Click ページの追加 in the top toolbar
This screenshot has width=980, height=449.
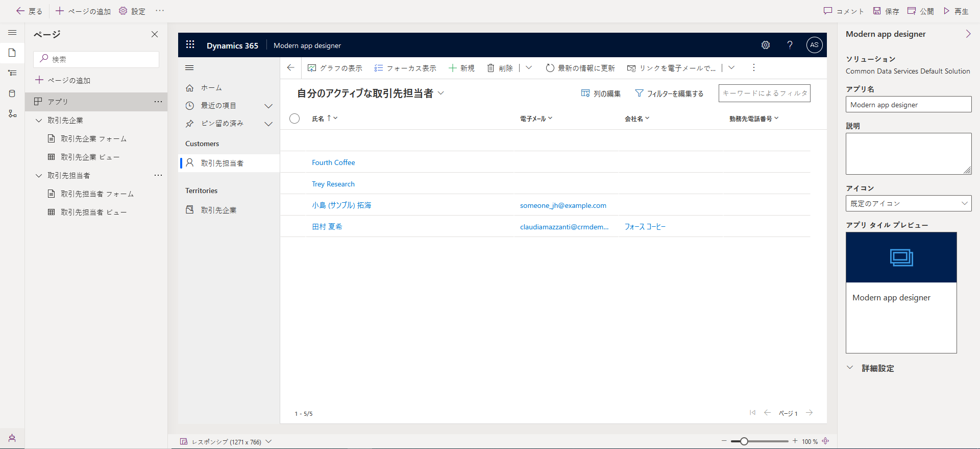point(83,11)
